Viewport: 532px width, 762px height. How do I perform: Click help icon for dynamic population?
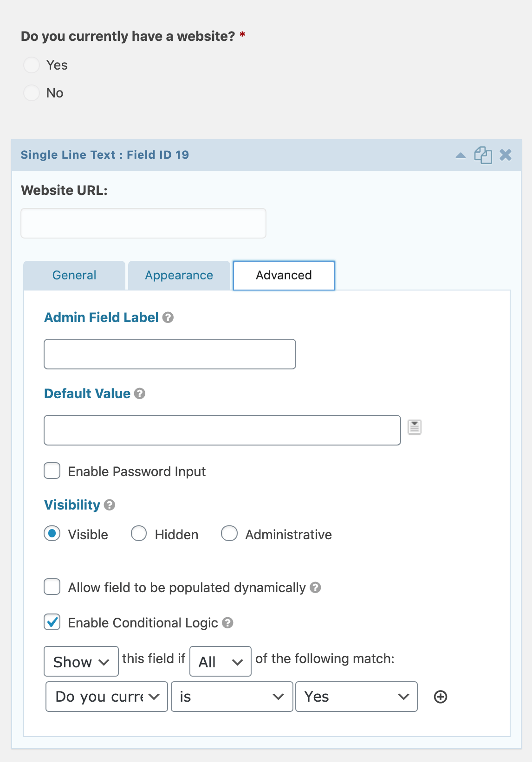pos(316,588)
